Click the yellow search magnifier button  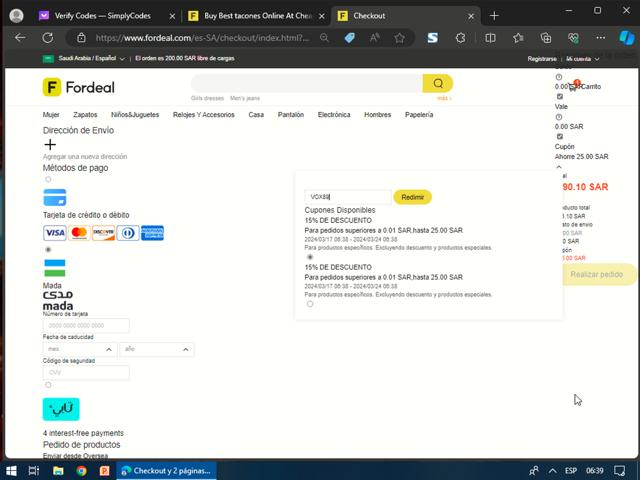click(x=438, y=83)
